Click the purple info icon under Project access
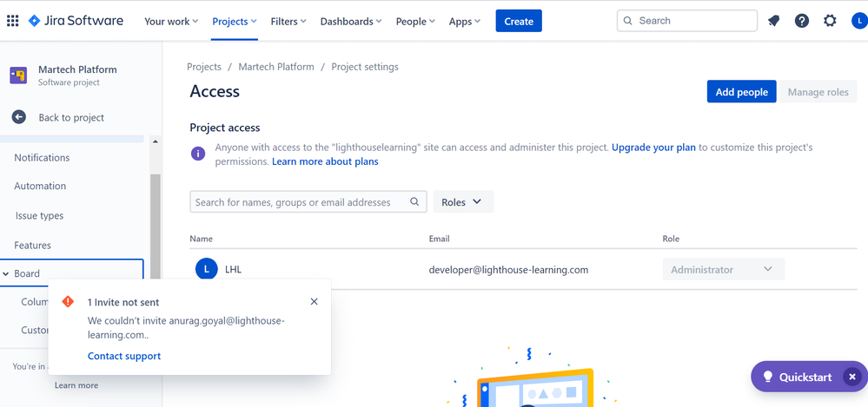 (x=198, y=154)
